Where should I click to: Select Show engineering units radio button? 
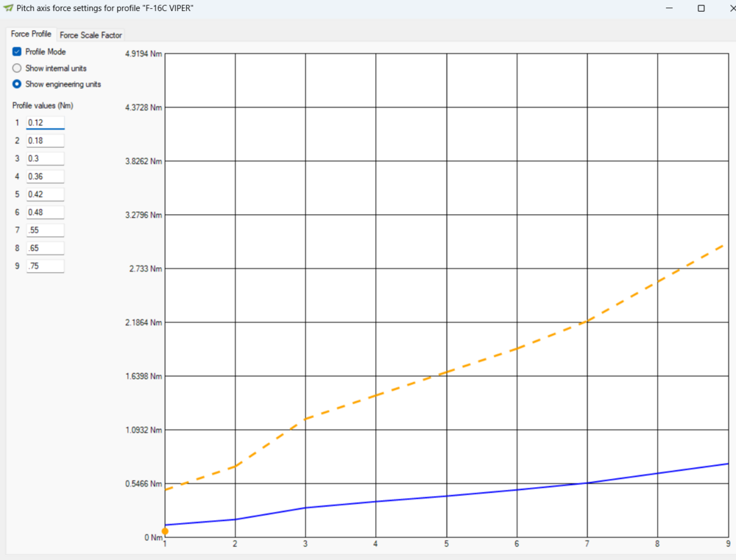(x=17, y=84)
